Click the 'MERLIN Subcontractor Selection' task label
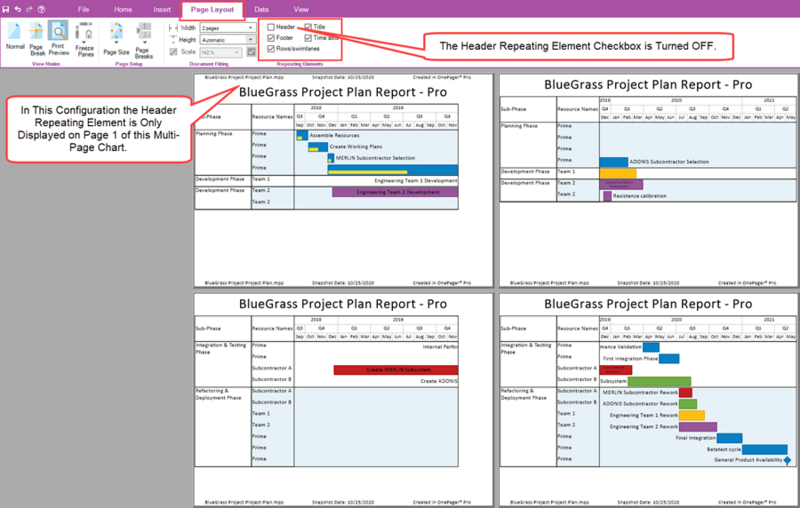Image resolution: width=800 pixels, height=508 pixels. (x=375, y=158)
